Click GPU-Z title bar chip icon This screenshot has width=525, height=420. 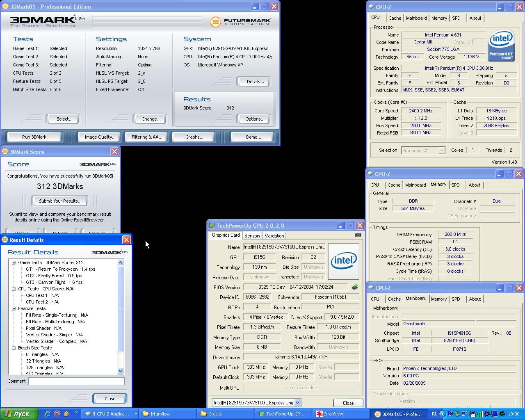click(212, 226)
